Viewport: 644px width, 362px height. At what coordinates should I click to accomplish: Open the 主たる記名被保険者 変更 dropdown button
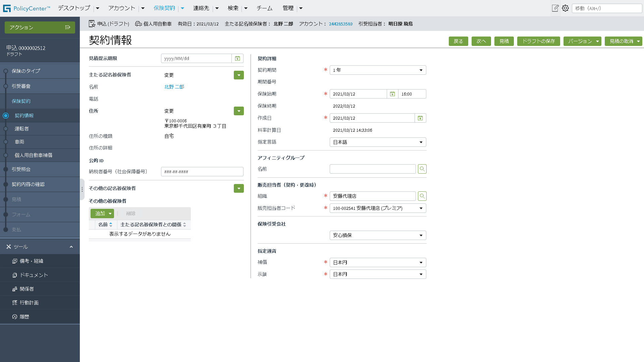coord(239,75)
